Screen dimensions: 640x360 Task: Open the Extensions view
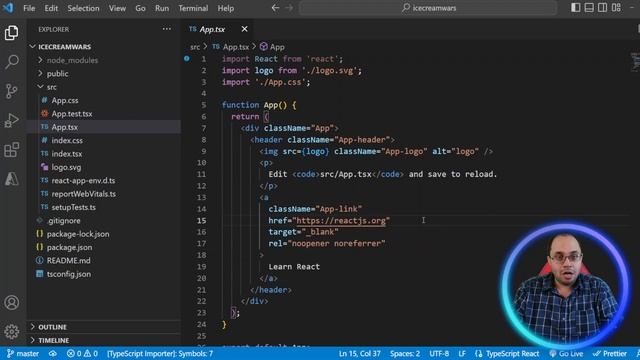click(11, 150)
